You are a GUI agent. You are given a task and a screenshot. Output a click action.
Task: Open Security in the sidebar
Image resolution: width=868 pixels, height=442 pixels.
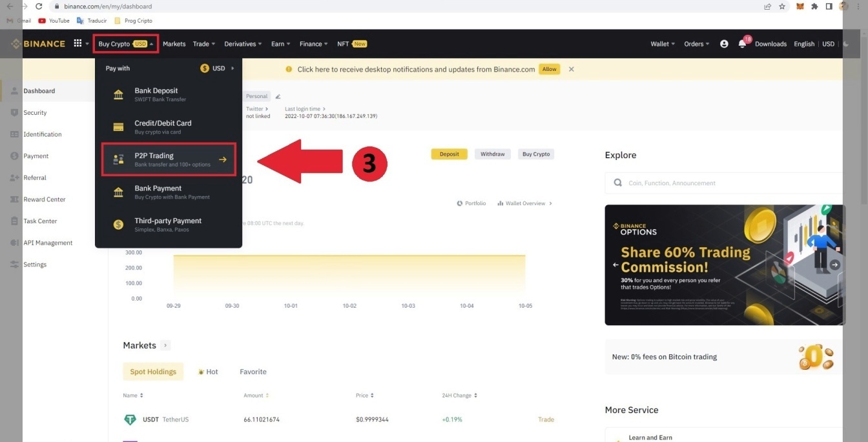(35, 113)
